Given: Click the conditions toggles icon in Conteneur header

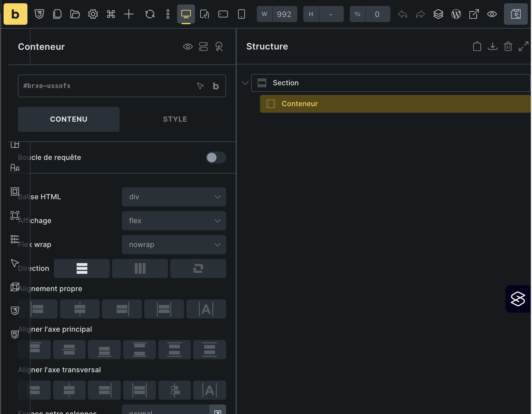Looking at the screenshot, I should pos(203,47).
